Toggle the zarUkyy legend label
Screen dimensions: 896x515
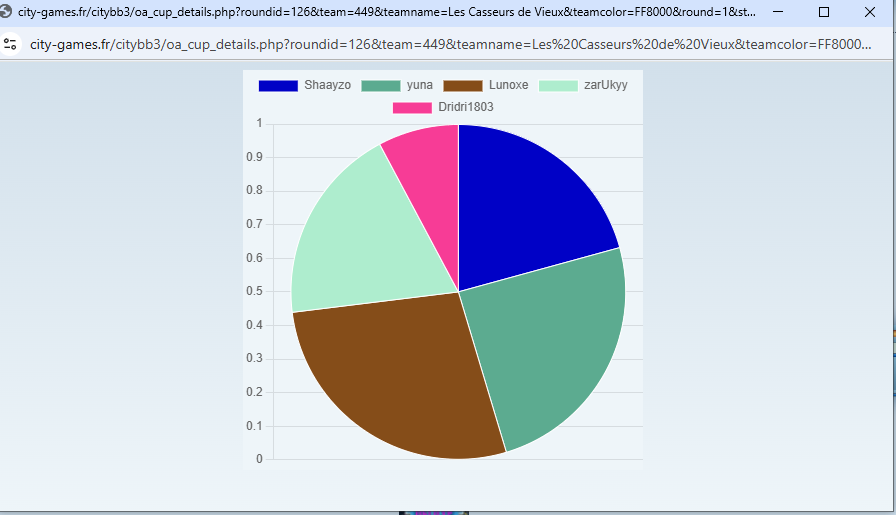[606, 86]
